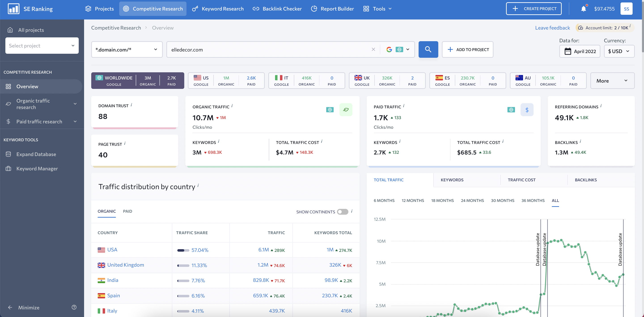Select the 6 Months chart range
This screenshot has height=317, width=644.
coord(384,200)
